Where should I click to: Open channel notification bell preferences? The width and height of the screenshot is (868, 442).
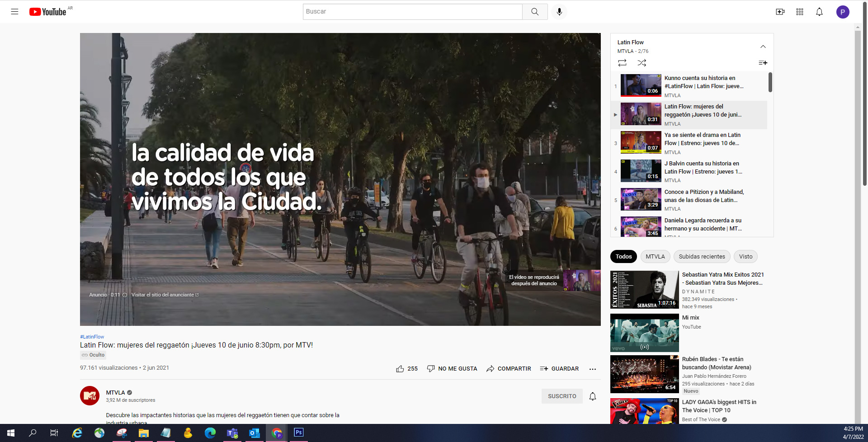click(x=592, y=396)
